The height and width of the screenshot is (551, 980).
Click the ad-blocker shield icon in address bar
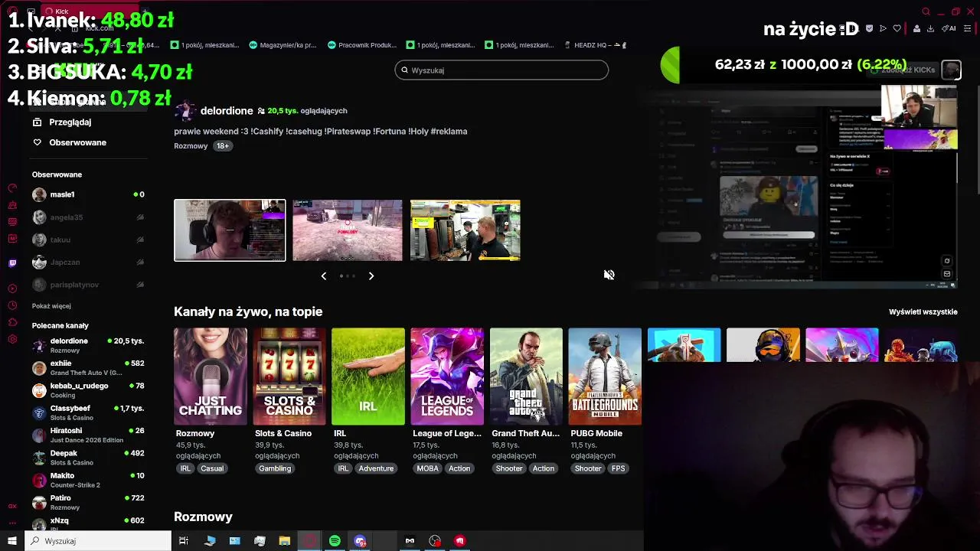point(869,28)
